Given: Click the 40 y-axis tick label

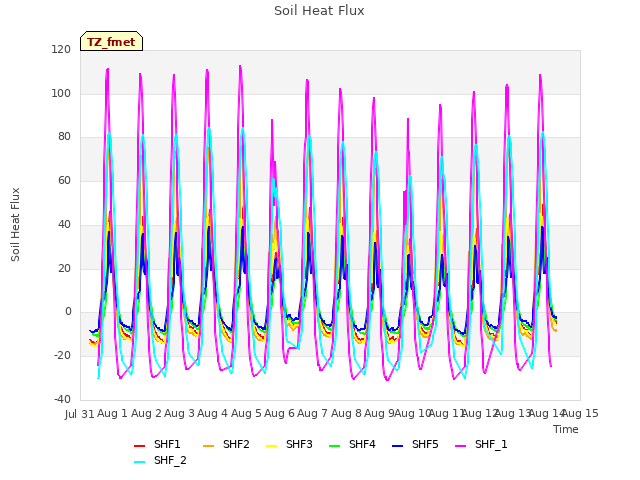Looking at the screenshot, I should click(64, 224).
